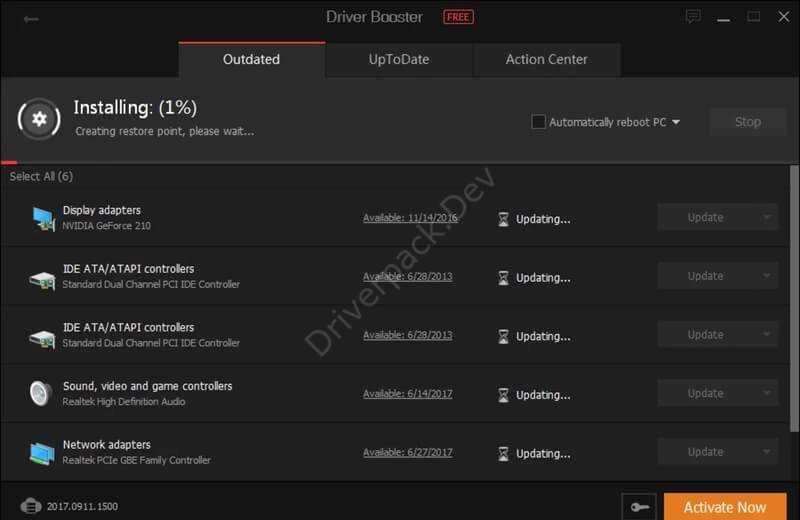The width and height of the screenshot is (800, 520).
Task: Click hourglass icon for Realtek High Definition Audio
Action: click(x=503, y=395)
